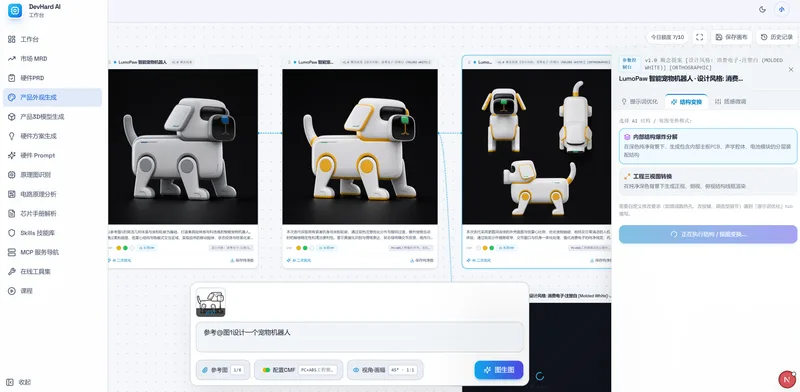
Task: Select green color swatch on middle card
Action: tap(305, 248)
